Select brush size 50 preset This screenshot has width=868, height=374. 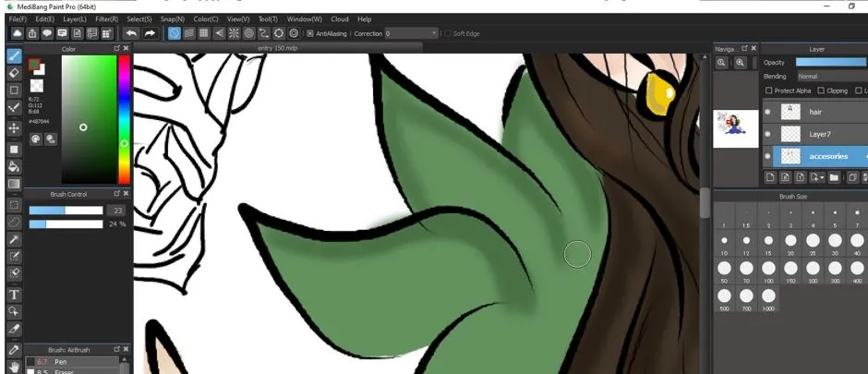[x=724, y=271]
